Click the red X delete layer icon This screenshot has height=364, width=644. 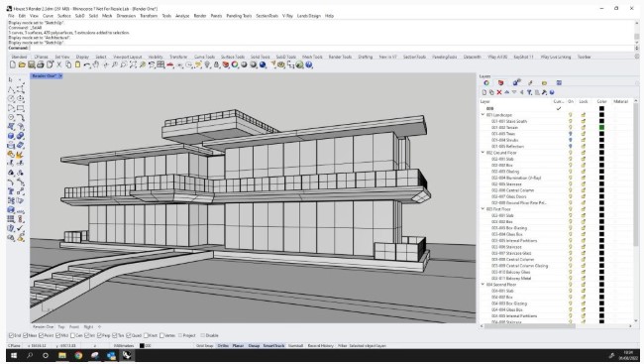pos(499,92)
